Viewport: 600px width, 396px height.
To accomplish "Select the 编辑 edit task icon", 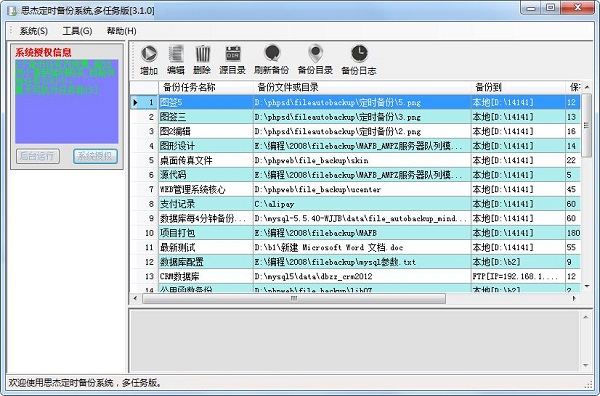I will 176,54.
